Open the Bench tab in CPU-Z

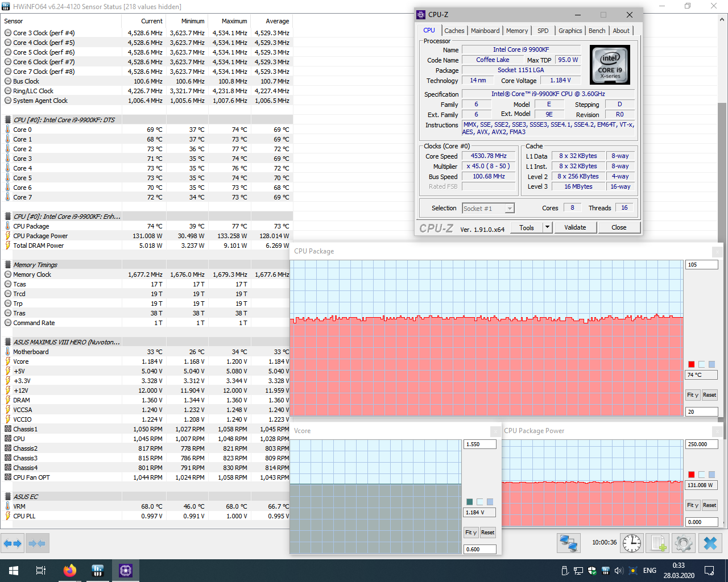pyautogui.click(x=597, y=31)
